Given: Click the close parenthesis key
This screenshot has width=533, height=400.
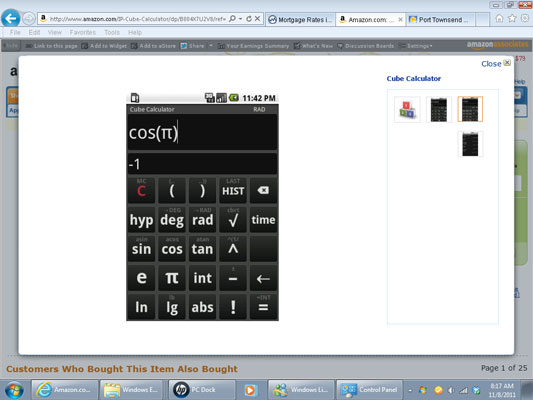Looking at the screenshot, I should (203, 190).
